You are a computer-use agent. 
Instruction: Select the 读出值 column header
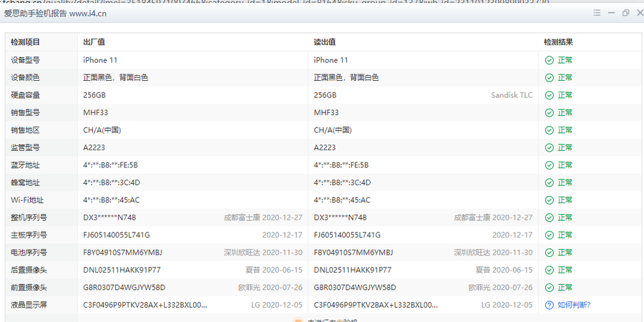[x=325, y=42]
